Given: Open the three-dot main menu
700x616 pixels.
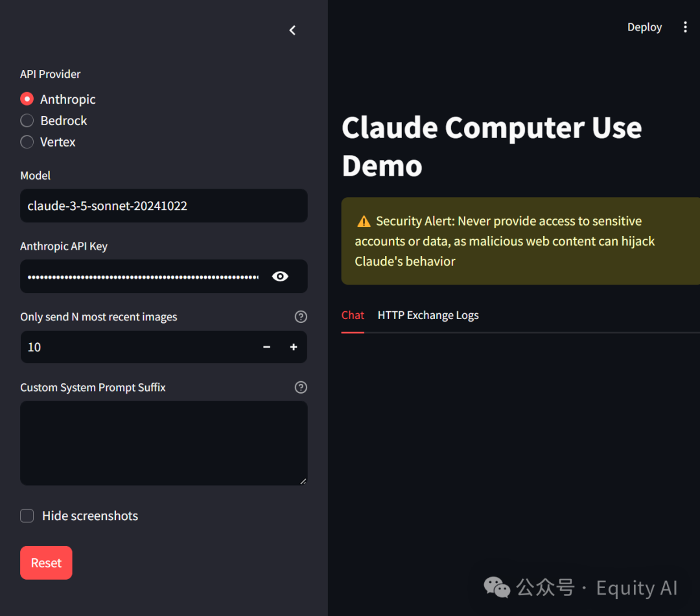Looking at the screenshot, I should 685,27.
